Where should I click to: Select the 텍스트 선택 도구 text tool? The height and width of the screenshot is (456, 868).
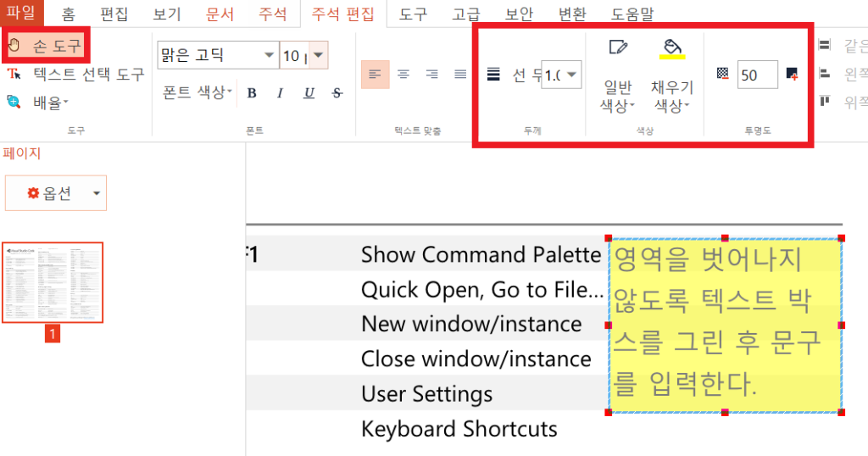pos(75,74)
